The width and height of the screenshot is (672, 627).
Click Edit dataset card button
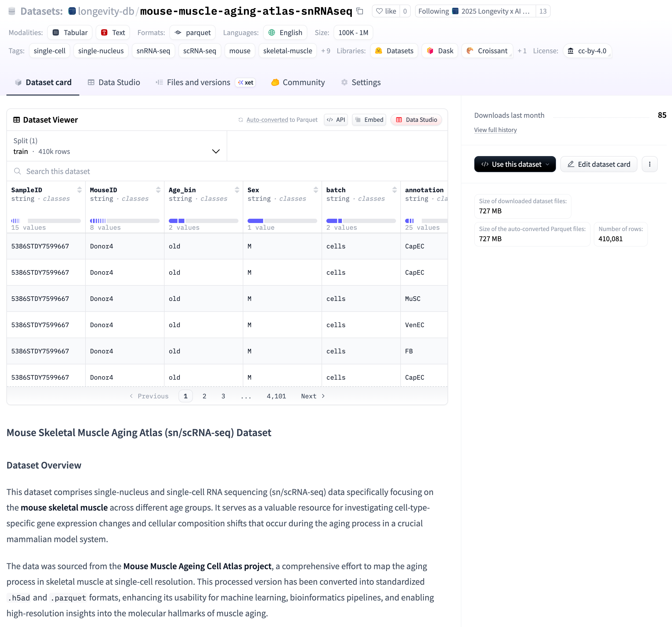click(x=599, y=164)
